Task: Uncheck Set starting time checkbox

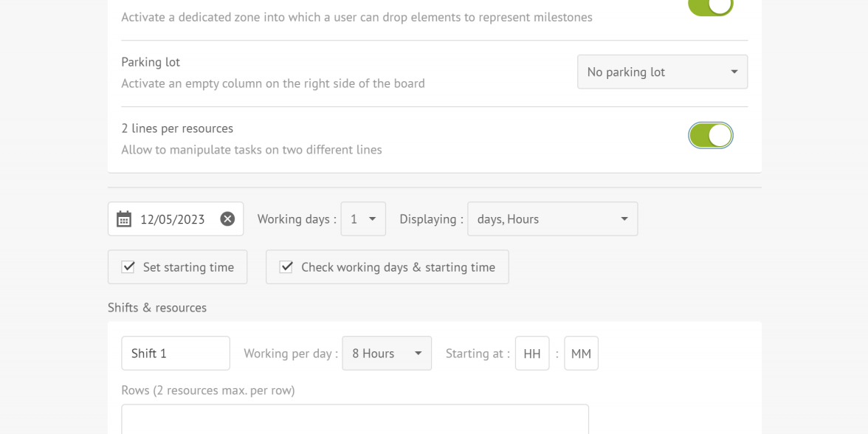Action: (128, 267)
